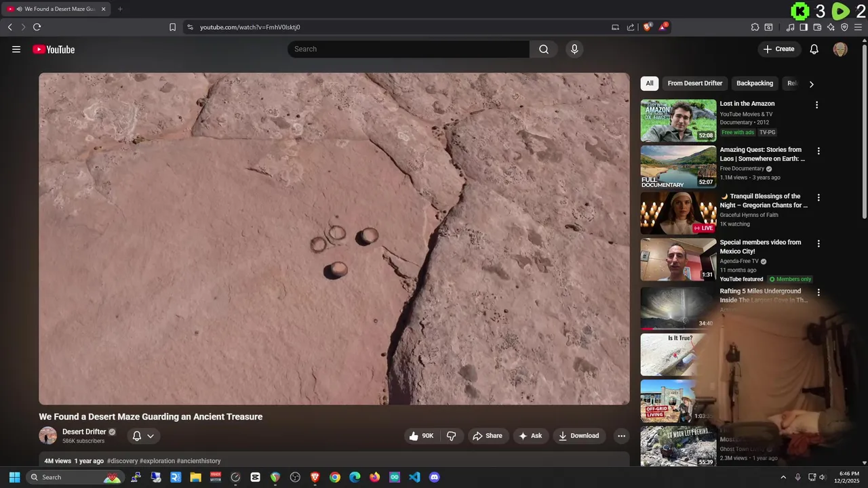Show more filter chips with right arrow
Screen dimensions: 868x488
click(x=811, y=84)
